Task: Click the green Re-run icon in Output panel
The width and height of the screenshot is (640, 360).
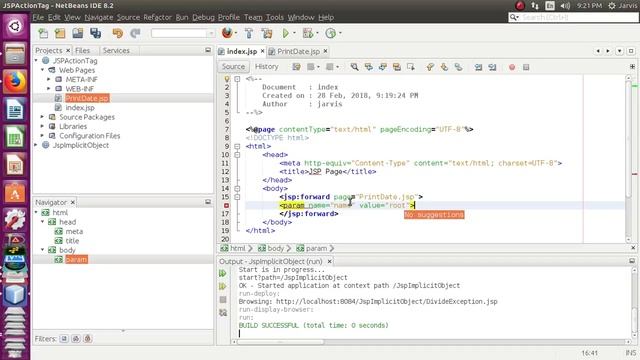Action: [223, 273]
